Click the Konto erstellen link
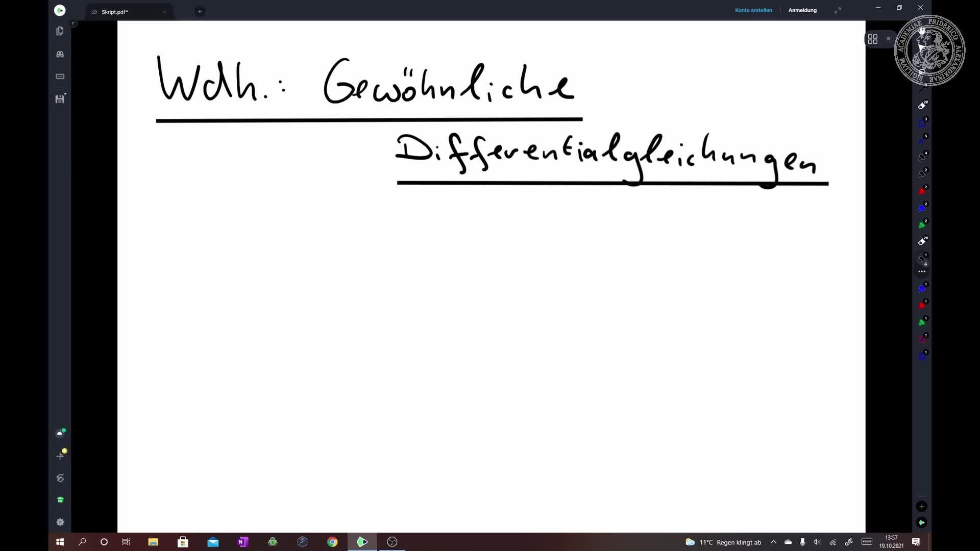The image size is (980, 551). (753, 10)
